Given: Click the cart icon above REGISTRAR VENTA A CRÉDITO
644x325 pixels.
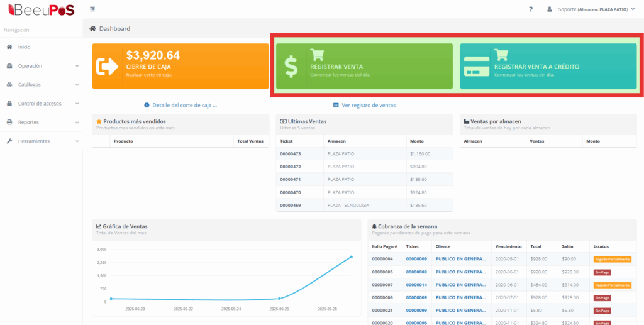Looking at the screenshot, I should pos(501,55).
